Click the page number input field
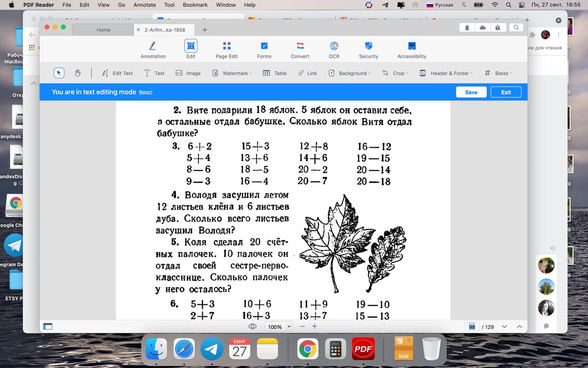 pyautogui.click(x=471, y=326)
